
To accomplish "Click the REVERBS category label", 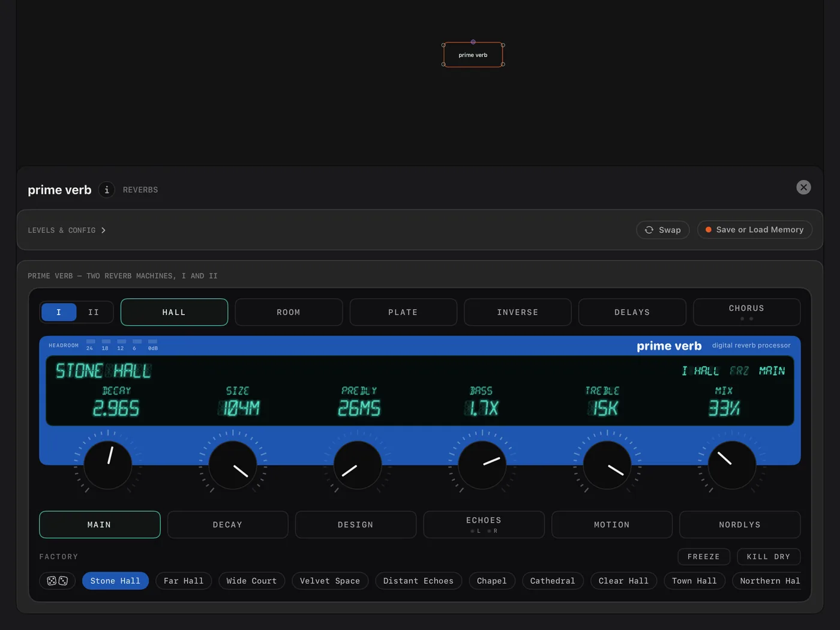I will [x=140, y=190].
